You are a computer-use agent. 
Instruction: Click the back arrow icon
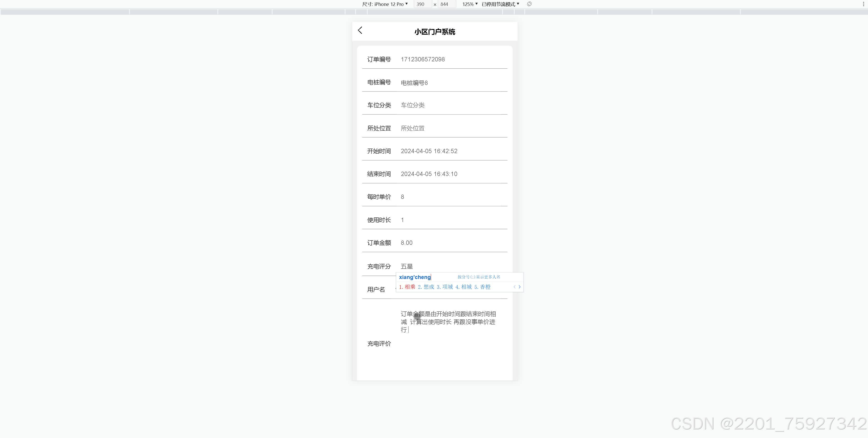[360, 30]
